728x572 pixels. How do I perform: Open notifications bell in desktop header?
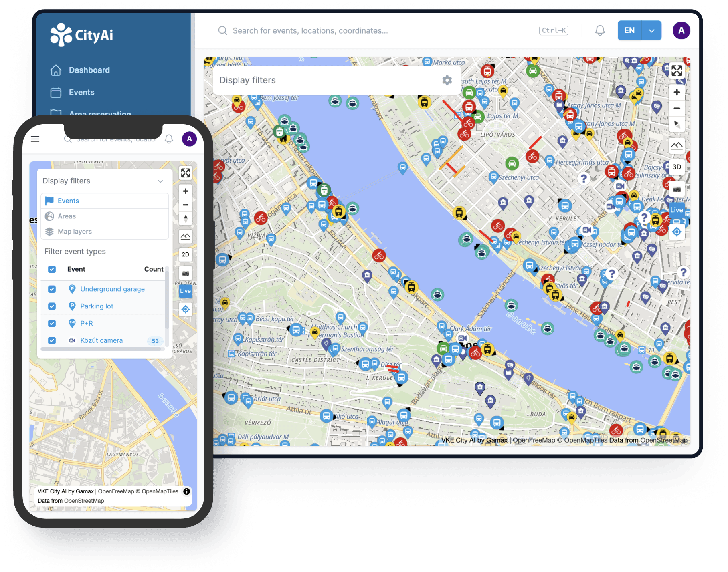[600, 30]
